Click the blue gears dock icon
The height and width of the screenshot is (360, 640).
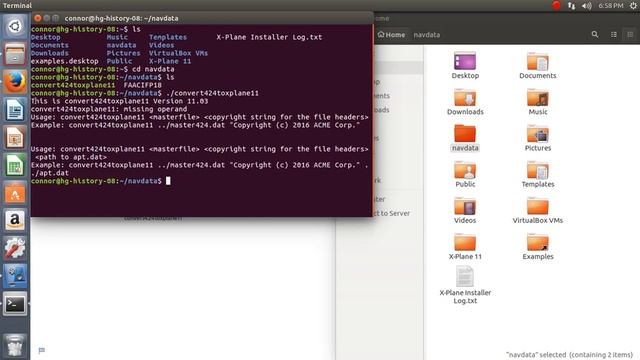15,276
